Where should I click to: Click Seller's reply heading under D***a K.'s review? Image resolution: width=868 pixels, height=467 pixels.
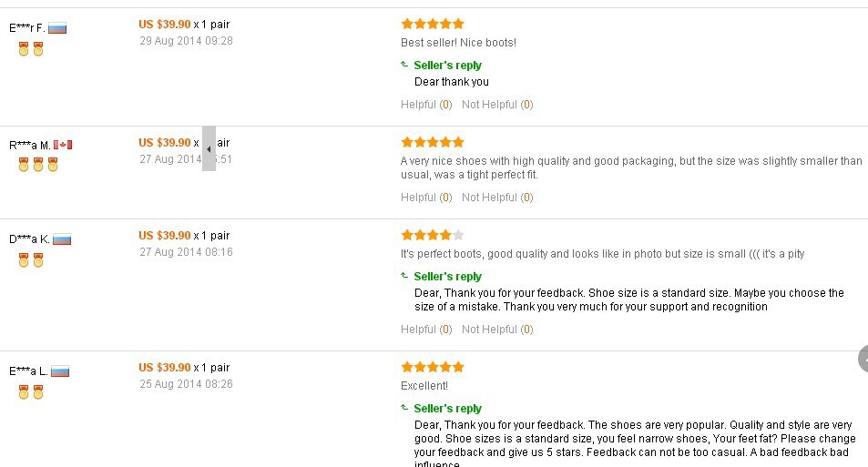447,276
